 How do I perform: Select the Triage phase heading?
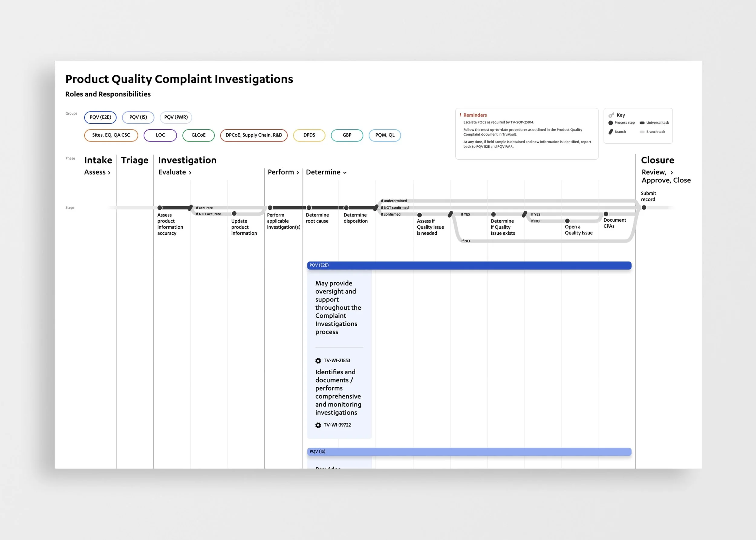(x=134, y=160)
